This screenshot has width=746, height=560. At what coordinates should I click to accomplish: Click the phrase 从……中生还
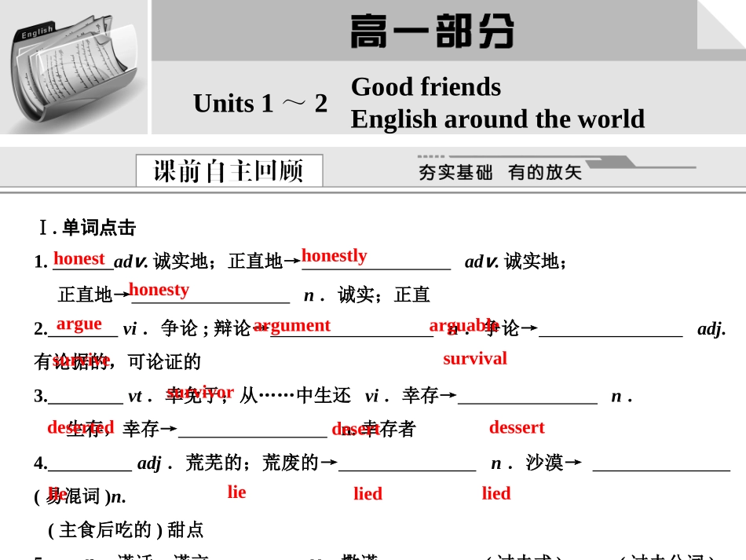[295, 395]
